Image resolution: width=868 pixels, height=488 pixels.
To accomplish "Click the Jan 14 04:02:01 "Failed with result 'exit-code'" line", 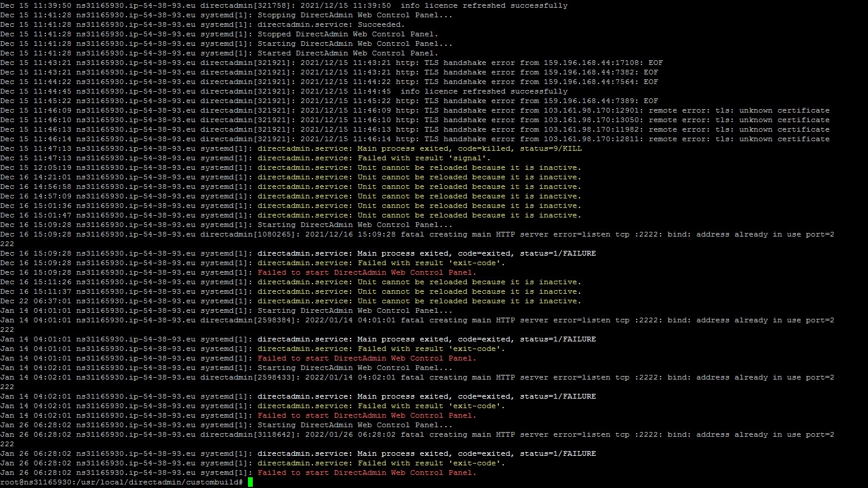I will (x=253, y=406).
